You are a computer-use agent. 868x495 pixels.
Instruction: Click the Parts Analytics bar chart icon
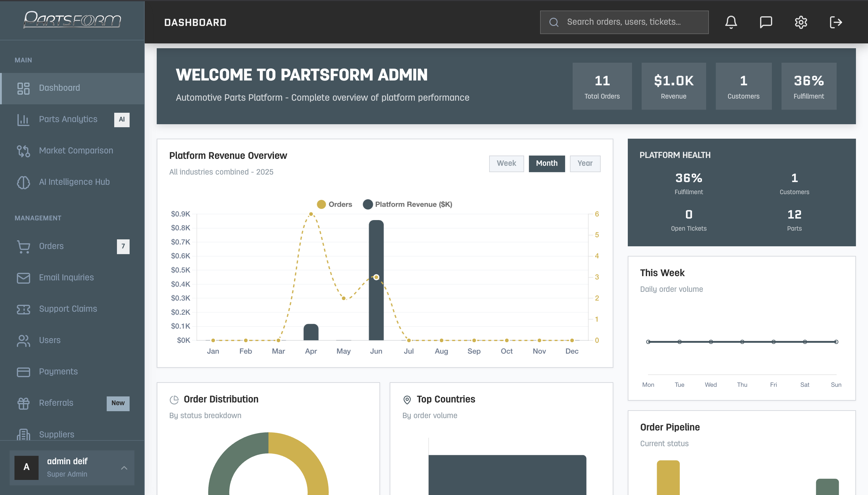pyautogui.click(x=24, y=120)
